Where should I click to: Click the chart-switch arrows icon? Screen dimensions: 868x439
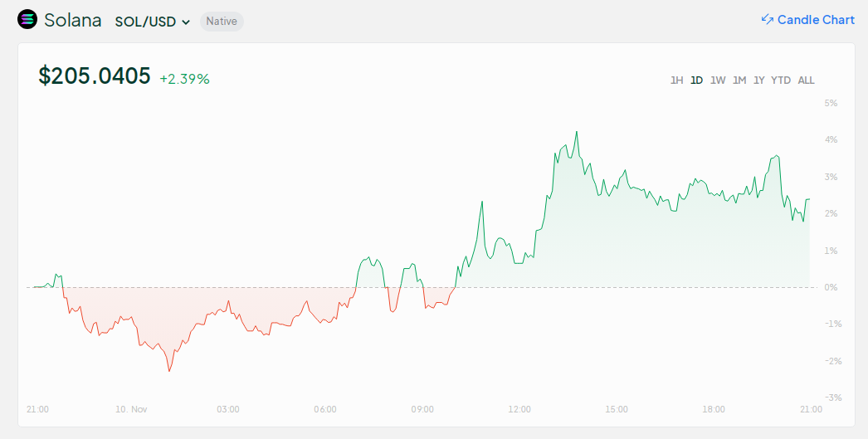(767, 20)
